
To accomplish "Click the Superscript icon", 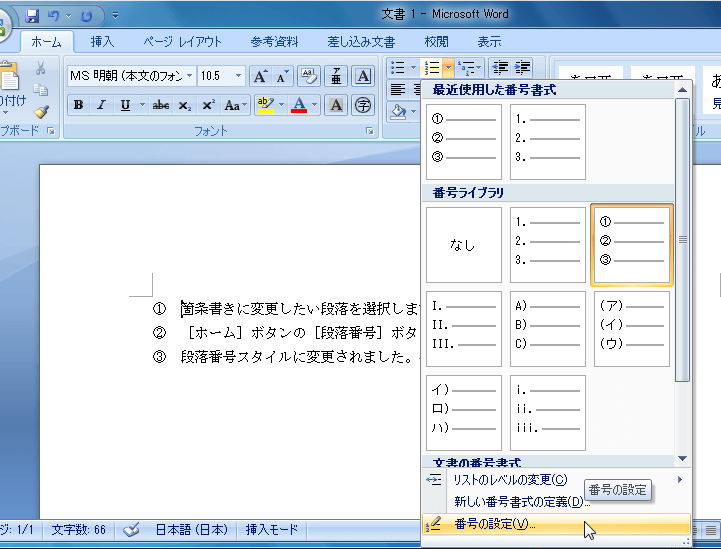I will tap(208, 105).
